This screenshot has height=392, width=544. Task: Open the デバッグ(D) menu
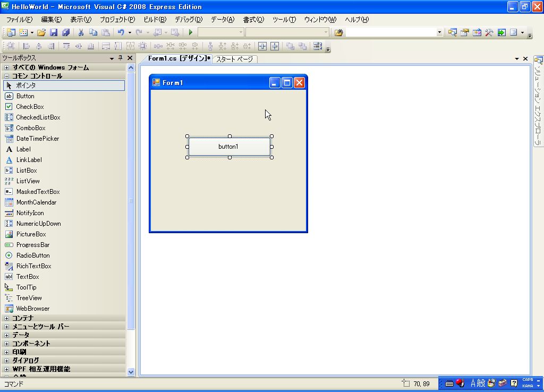click(189, 20)
